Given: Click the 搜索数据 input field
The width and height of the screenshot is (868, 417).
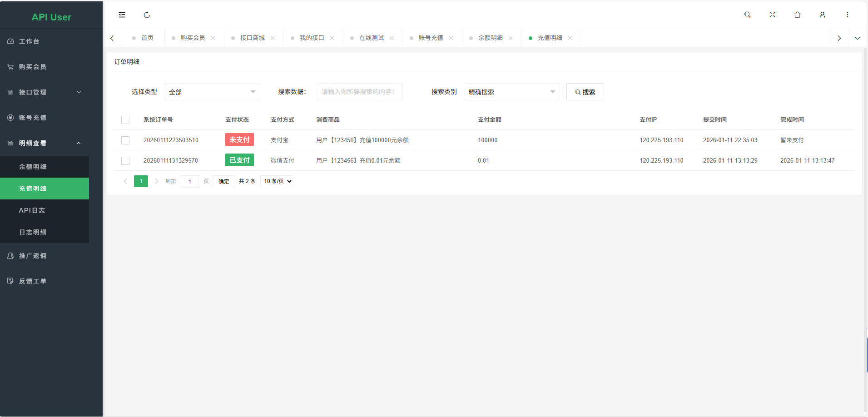Looking at the screenshot, I should coord(359,91).
